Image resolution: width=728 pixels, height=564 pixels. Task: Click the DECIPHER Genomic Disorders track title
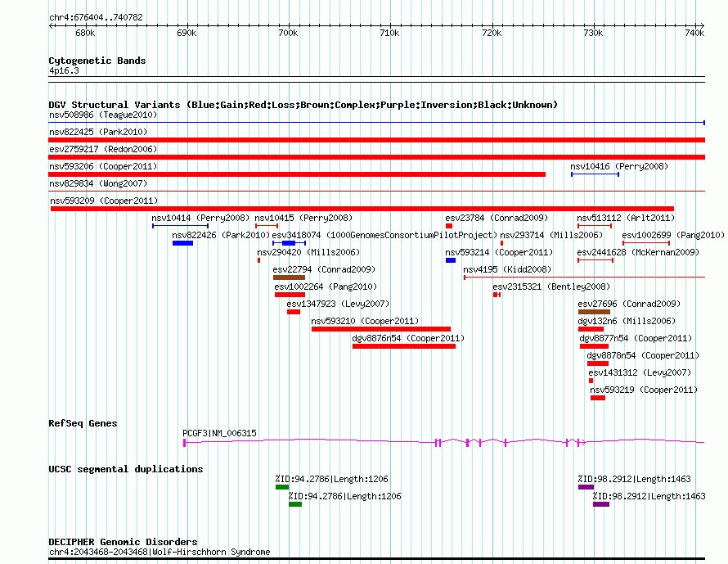click(123, 542)
